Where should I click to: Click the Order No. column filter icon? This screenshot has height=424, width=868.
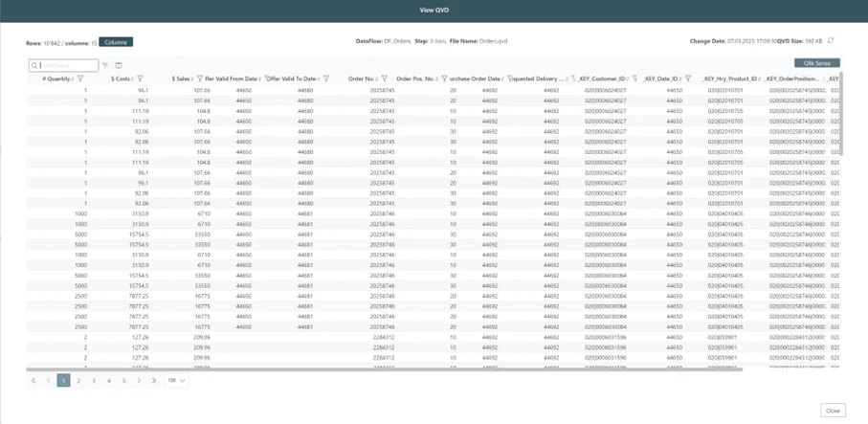385,78
